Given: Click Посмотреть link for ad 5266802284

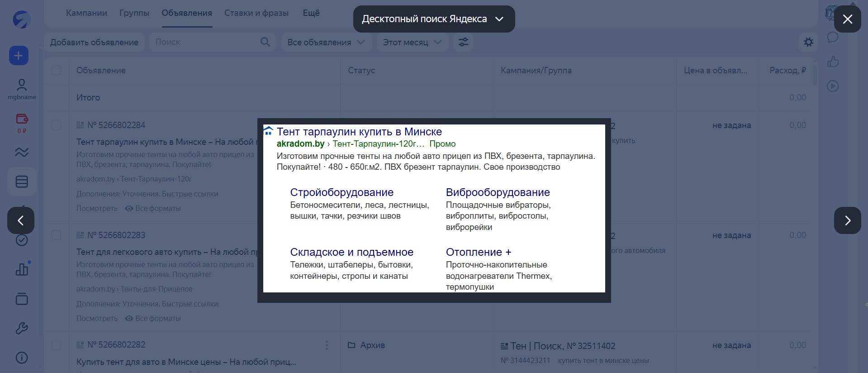Looking at the screenshot, I should 97,208.
